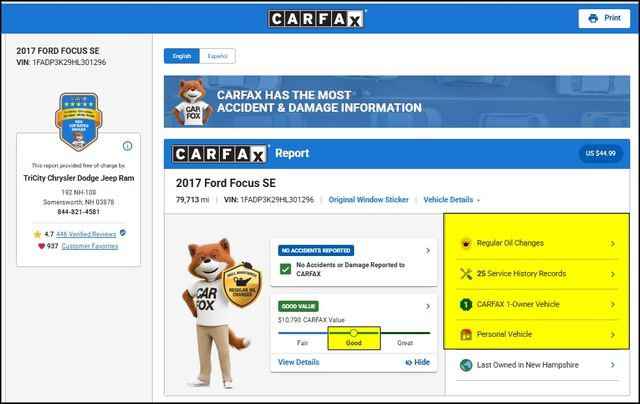The height and width of the screenshot is (404, 640).
Task: Click the house icon for Personal Vehicle
Action: (x=466, y=334)
